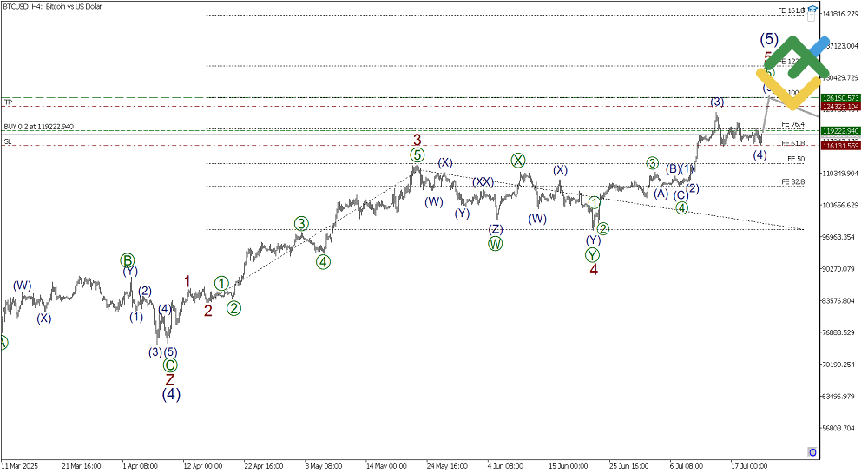868x473 pixels.
Task: Click the 17 Jul 00:00 time label
Action: click(x=749, y=466)
